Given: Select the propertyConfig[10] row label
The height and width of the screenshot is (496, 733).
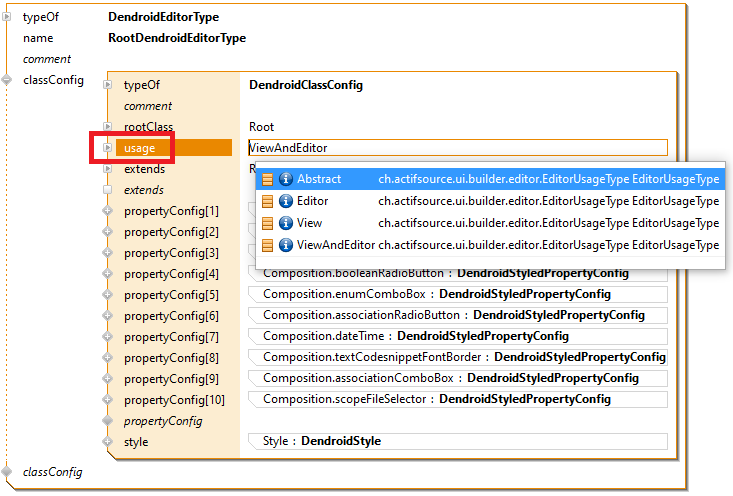Looking at the screenshot, I should tap(174, 400).
